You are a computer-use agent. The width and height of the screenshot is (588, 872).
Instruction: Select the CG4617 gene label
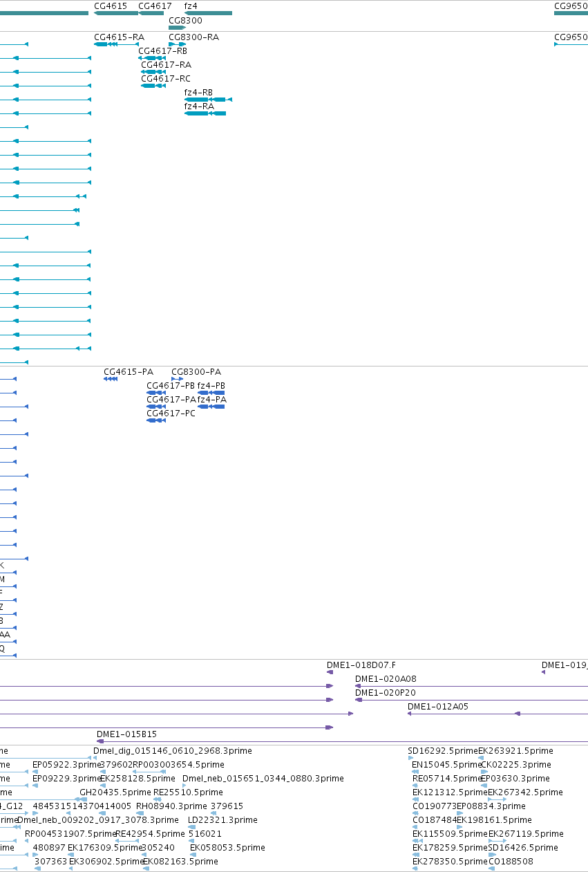tap(155, 6)
